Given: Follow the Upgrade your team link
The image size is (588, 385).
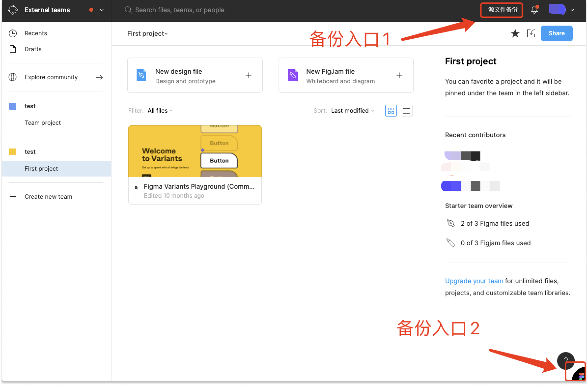Looking at the screenshot, I should point(474,281).
